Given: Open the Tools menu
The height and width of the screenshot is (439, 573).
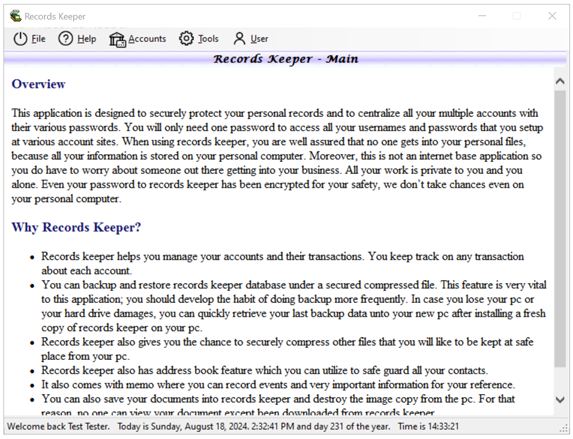Looking at the screenshot, I should (x=208, y=39).
